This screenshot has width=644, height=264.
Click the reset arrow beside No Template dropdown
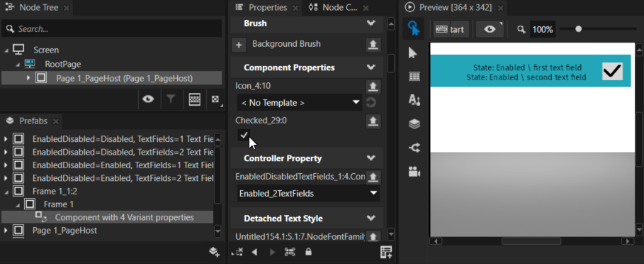tap(371, 102)
